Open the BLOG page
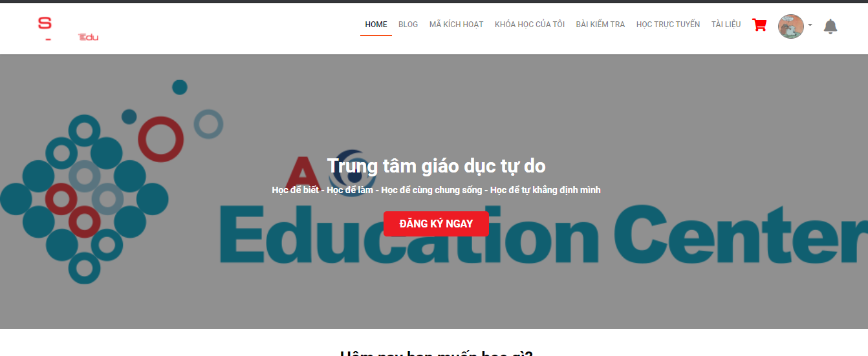This screenshot has width=868, height=356. (x=408, y=25)
